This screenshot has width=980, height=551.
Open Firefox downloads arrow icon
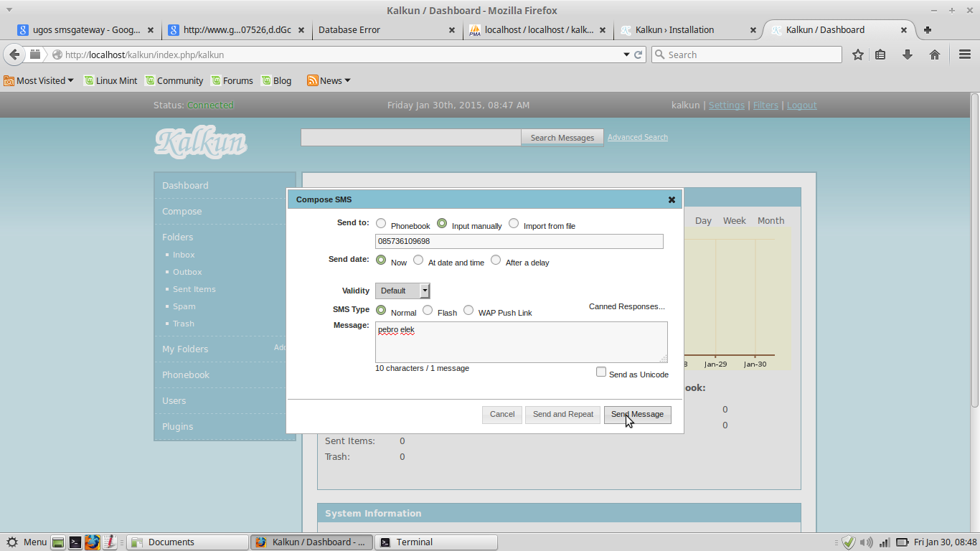[x=908, y=55]
